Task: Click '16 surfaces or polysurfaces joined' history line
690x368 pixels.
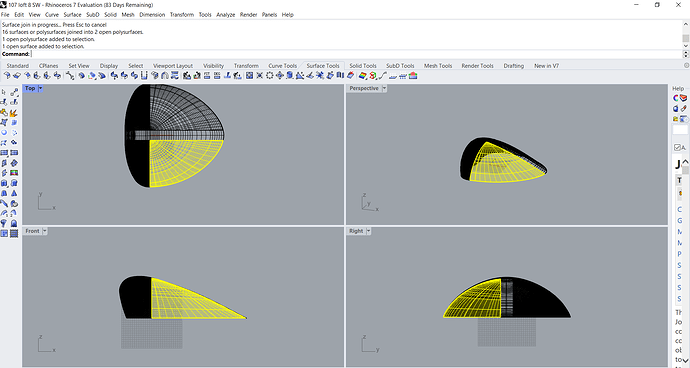Action: tap(73, 32)
